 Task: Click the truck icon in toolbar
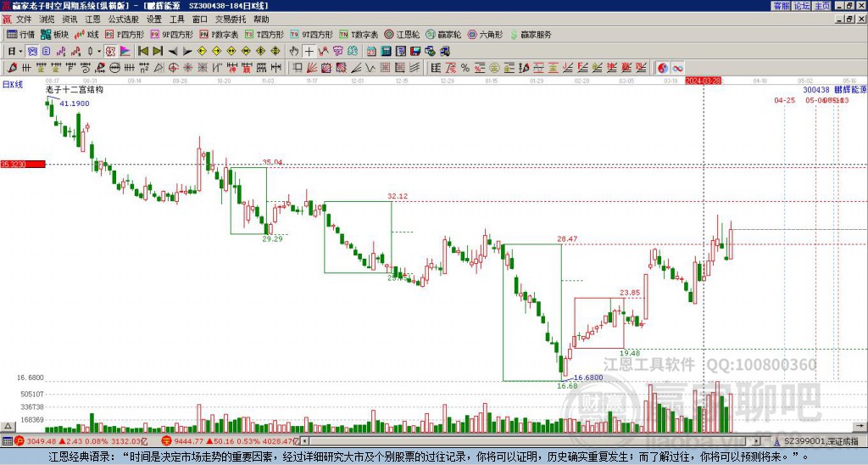pyautogui.click(x=445, y=51)
